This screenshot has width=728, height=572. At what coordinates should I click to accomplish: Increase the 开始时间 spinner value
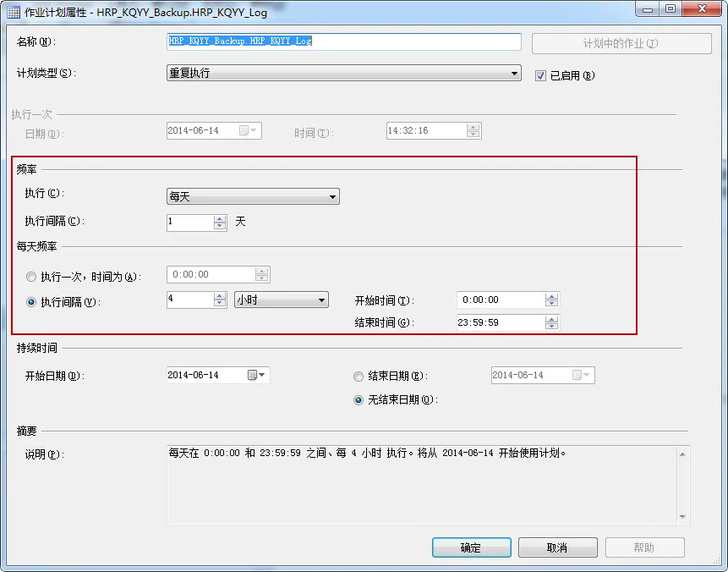(x=551, y=296)
